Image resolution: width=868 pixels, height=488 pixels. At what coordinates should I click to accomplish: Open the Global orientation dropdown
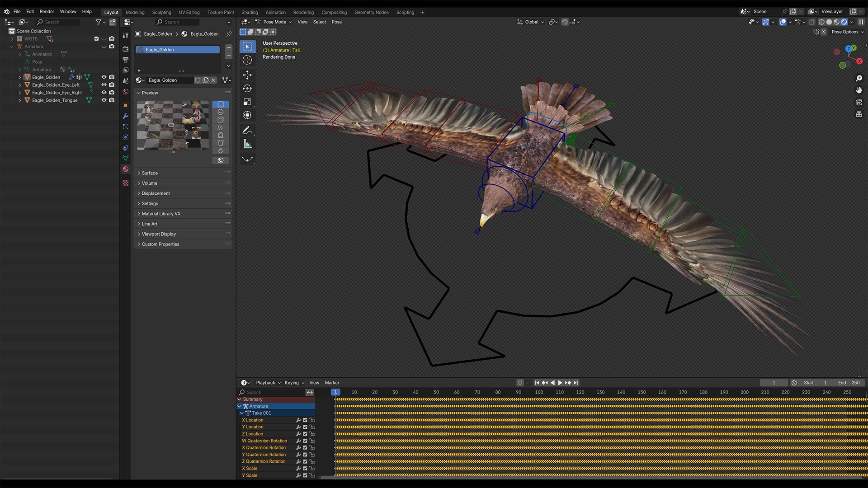[531, 22]
